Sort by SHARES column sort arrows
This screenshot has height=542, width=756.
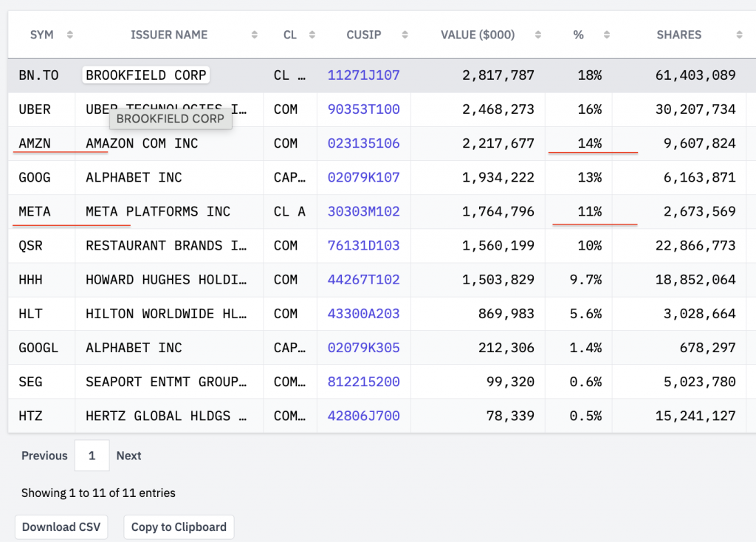[x=739, y=35]
